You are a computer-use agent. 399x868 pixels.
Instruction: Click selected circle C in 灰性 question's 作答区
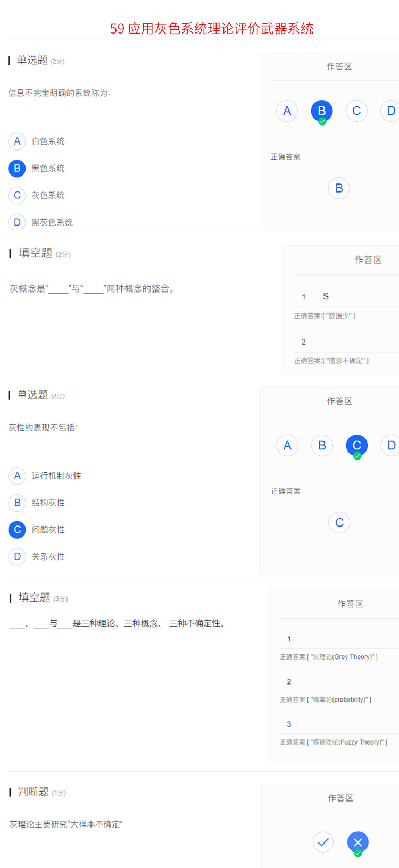tap(357, 445)
